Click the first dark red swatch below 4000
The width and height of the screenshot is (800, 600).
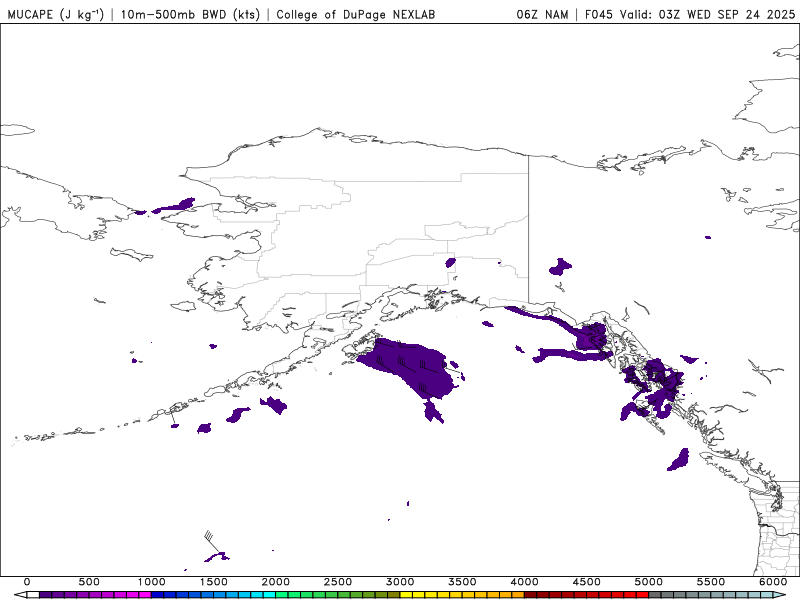(x=531, y=595)
